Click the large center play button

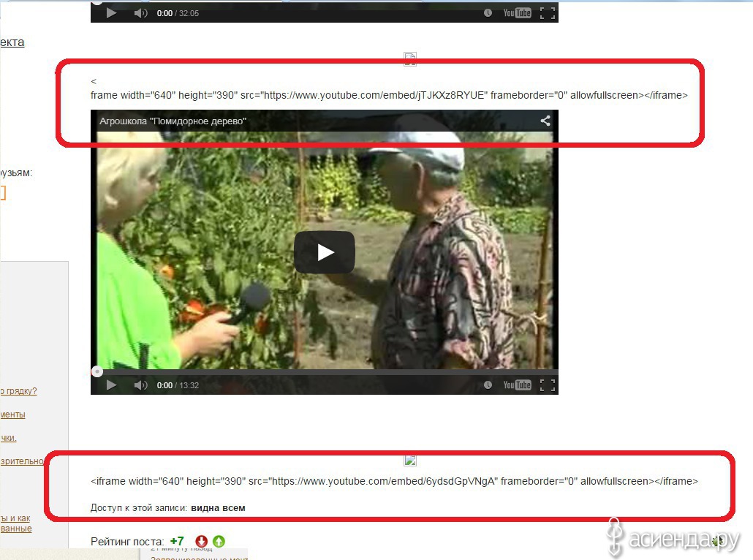click(325, 252)
